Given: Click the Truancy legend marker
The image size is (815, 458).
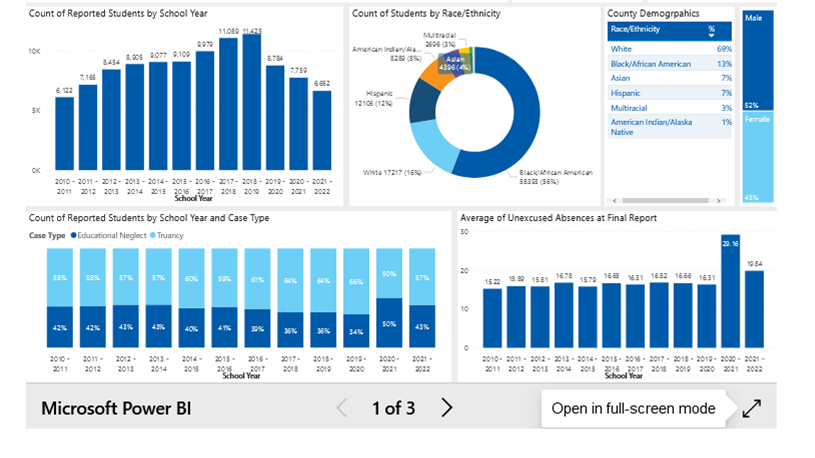Looking at the screenshot, I should pos(151,235).
